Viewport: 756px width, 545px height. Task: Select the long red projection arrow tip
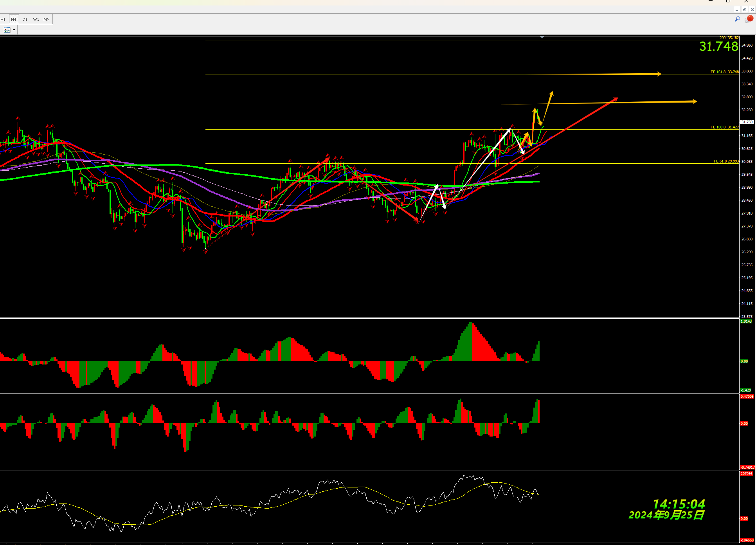(616, 99)
